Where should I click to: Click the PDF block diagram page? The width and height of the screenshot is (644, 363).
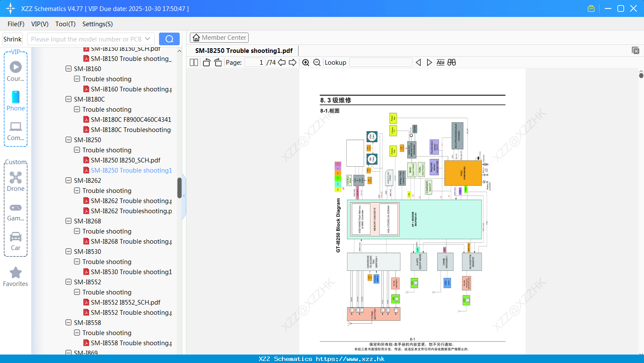click(412, 212)
